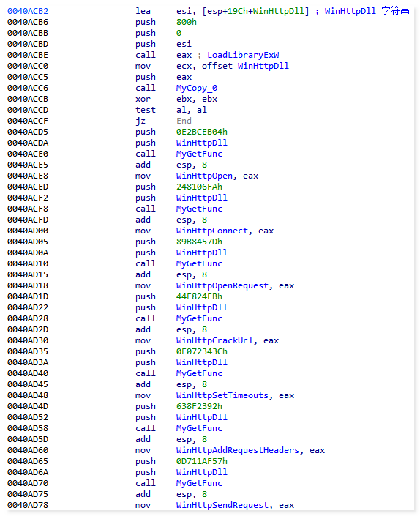Select hash constant 44F824FBh
Viewport: 420px width, 516px height.
(x=199, y=296)
